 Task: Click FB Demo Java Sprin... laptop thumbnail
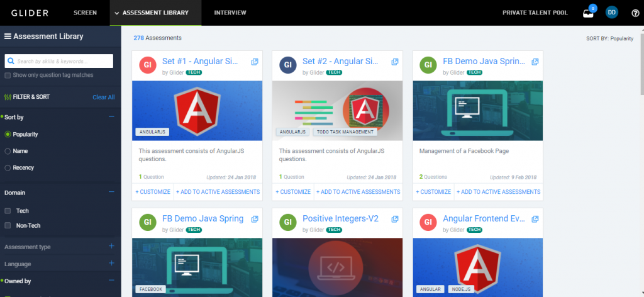(478, 111)
